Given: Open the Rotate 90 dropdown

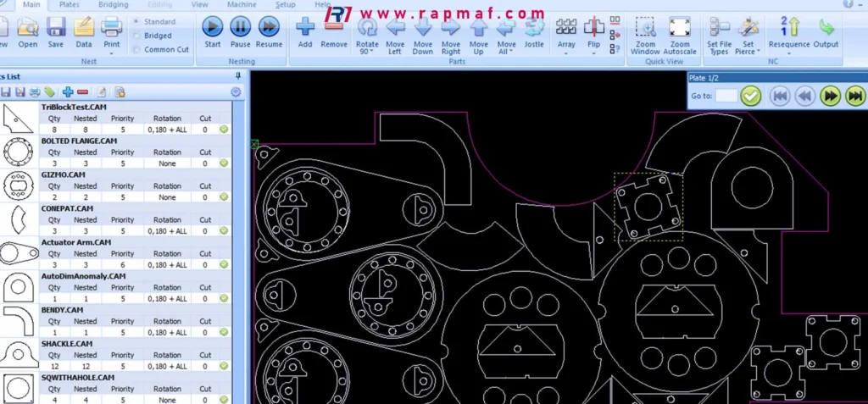Looking at the screenshot, I should pos(371,52).
